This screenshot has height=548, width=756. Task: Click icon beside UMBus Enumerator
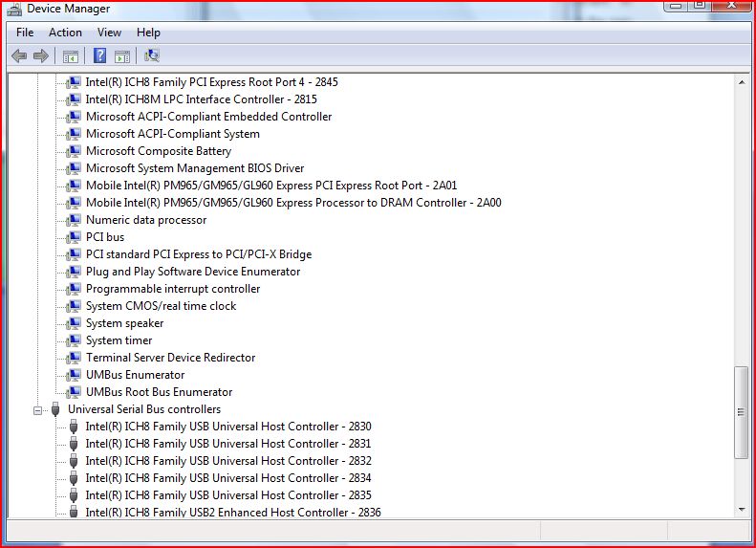click(x=74, y=375)
